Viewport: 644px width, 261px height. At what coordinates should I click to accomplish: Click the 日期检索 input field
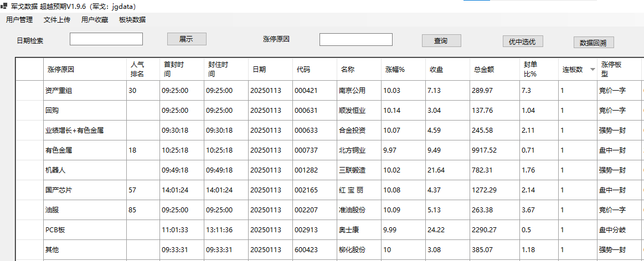point(106,39)
